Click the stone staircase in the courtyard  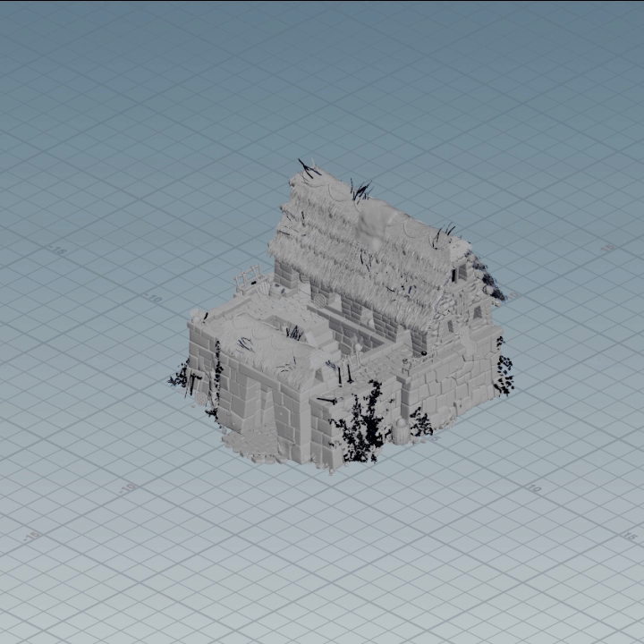(x=324, y=337)
